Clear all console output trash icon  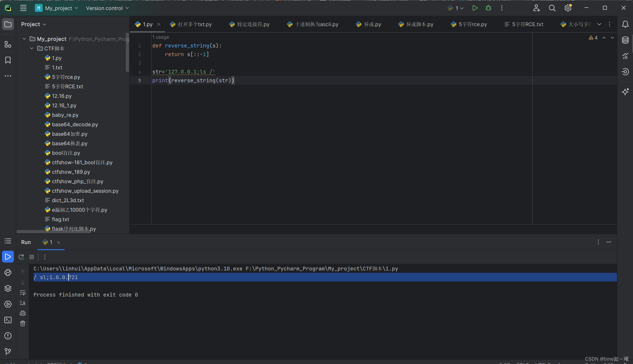tap(23, 323)
